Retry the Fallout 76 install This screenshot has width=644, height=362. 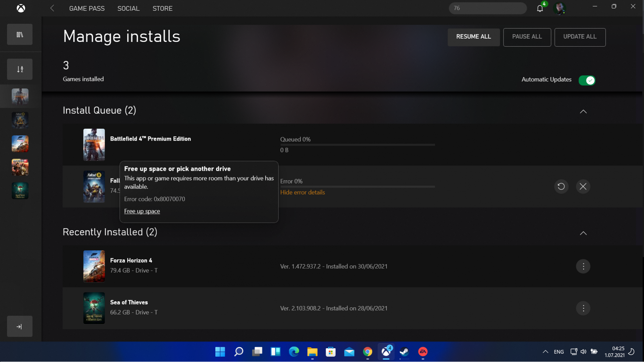(561, 187)
